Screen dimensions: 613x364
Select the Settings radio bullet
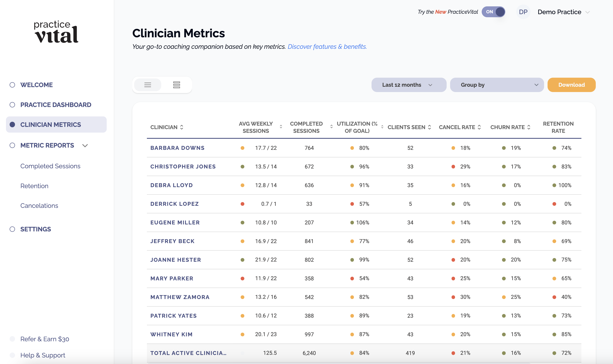[x=12, y=229]
